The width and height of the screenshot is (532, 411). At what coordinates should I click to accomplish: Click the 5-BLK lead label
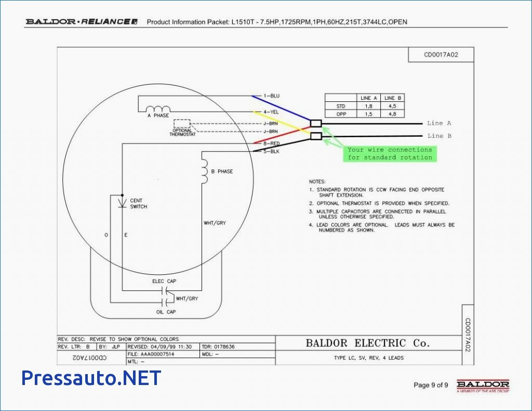click(271, 151)
